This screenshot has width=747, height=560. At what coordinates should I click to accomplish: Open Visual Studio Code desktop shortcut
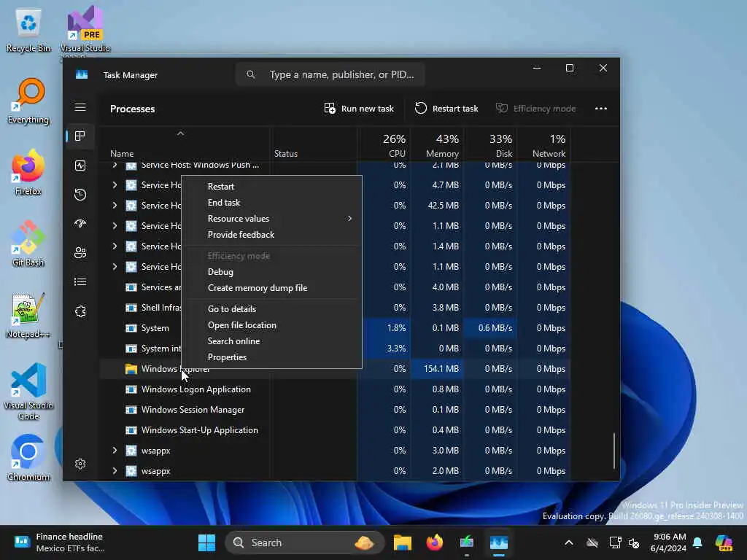[x=28, y=392]
